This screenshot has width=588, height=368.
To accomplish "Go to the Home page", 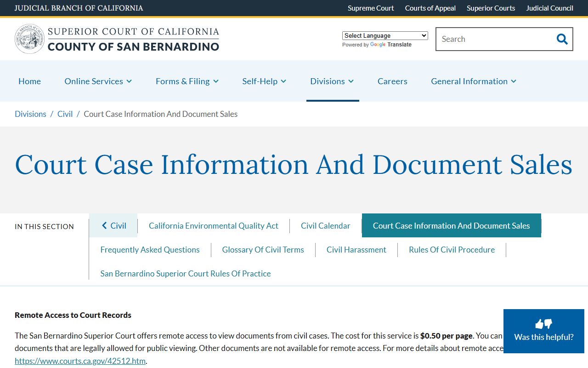I will point(29,81).
